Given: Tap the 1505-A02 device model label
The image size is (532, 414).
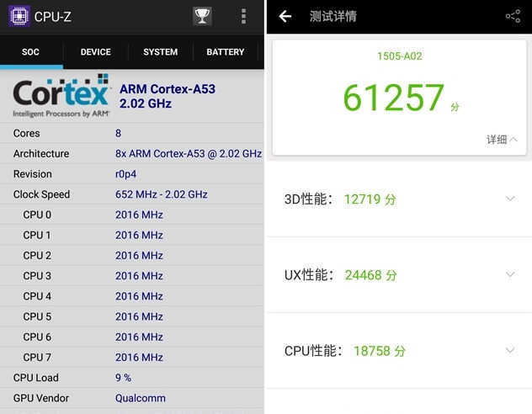Looking at the screenshot, I should click(x=399, y=56).
